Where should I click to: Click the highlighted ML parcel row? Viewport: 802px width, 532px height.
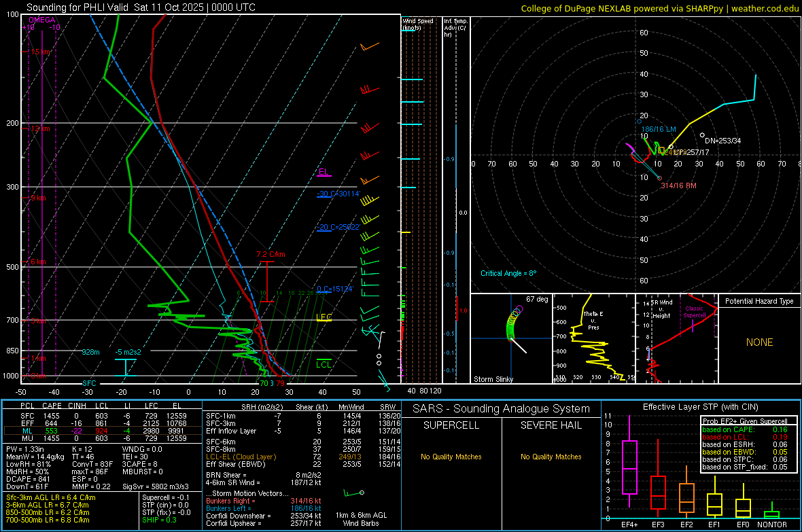point(102,431)
